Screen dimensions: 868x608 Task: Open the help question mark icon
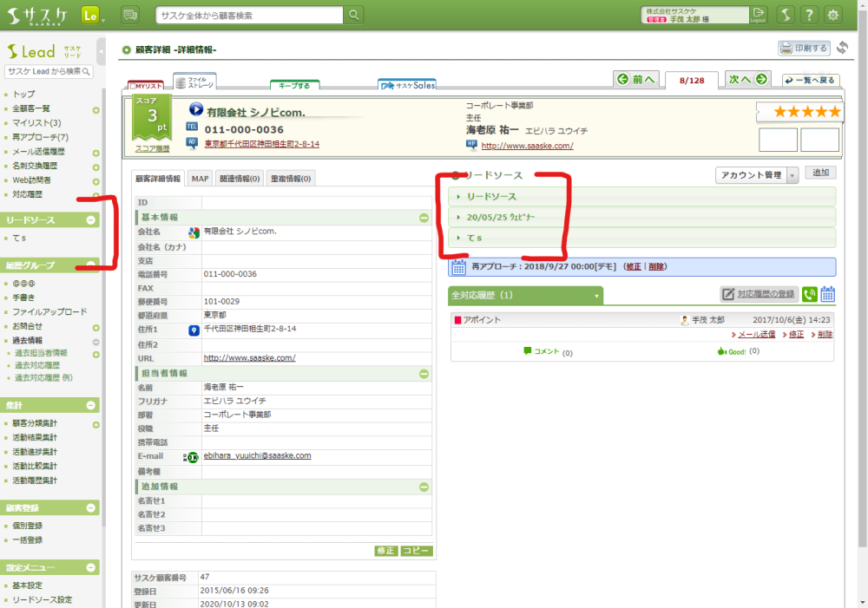(x=809, y=15)
